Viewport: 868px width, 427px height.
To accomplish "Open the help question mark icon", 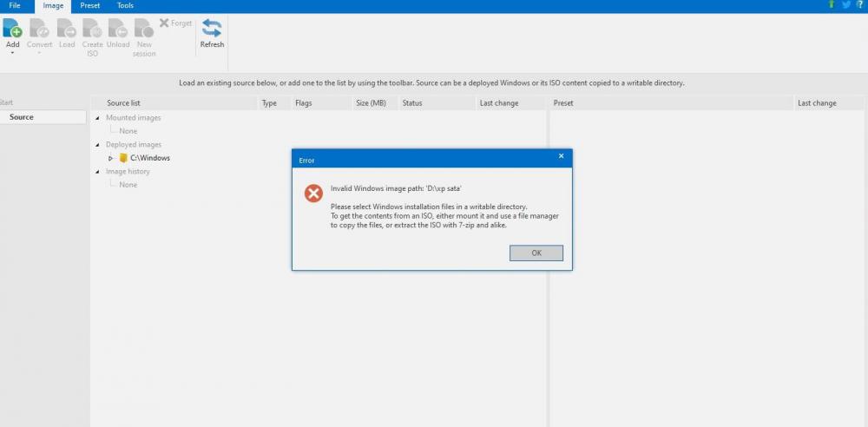I will click(859, 5).
